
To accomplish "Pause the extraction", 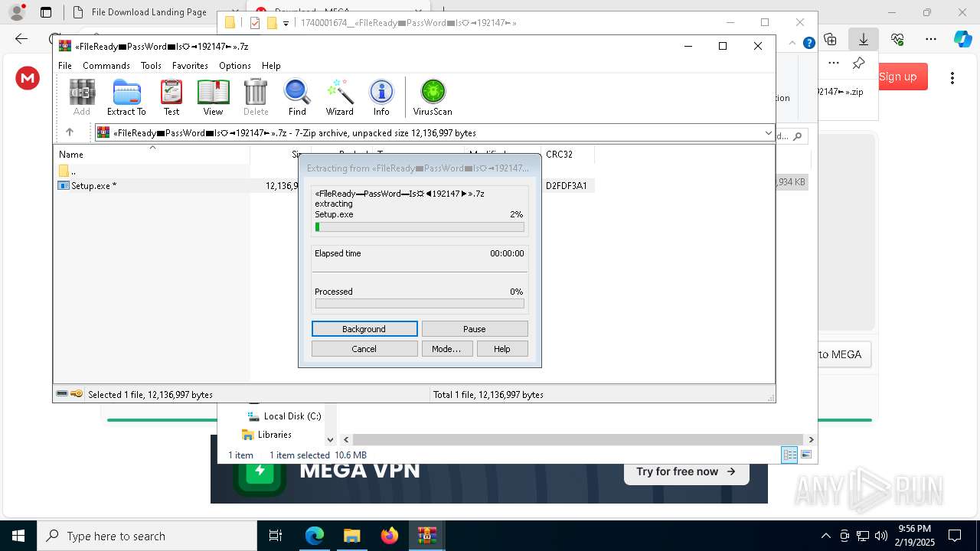I will (475, 329).
